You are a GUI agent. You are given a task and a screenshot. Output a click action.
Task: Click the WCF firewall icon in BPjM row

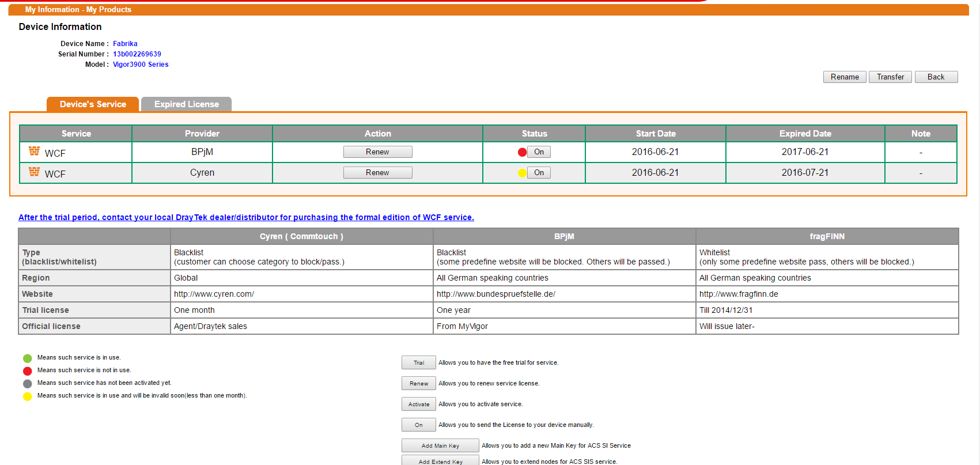pos(34,151)
